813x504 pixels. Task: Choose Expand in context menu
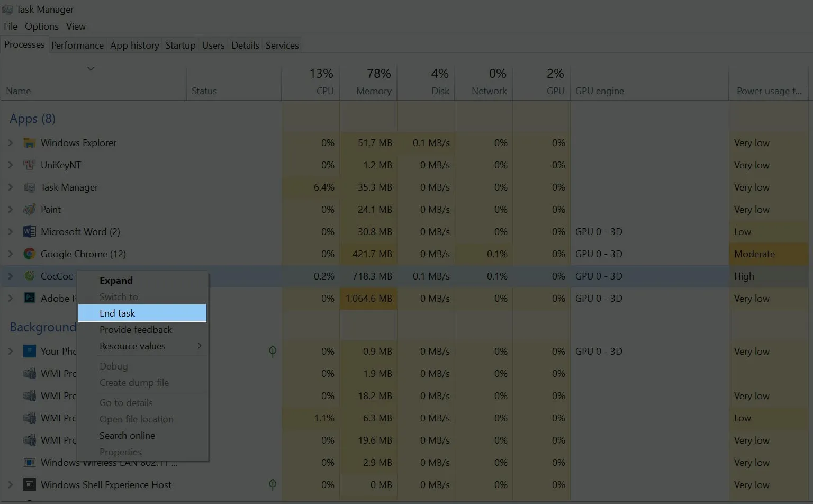142,281
